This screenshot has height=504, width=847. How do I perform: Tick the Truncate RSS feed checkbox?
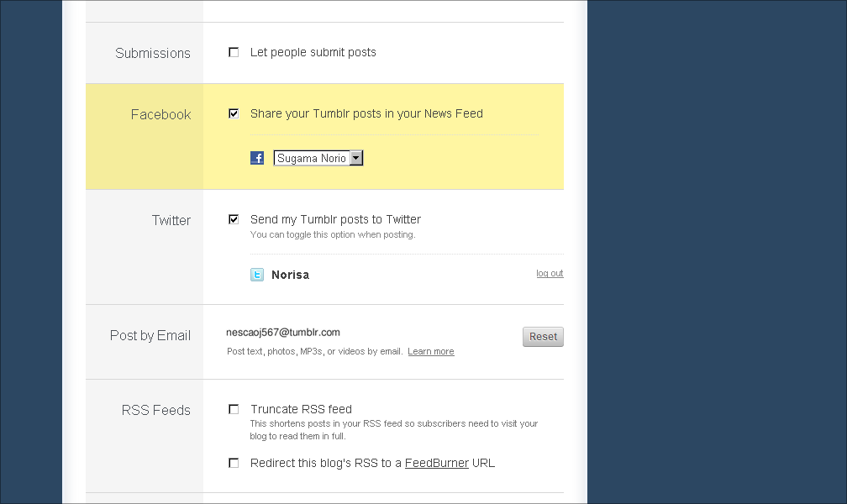pyautogui.click(x=234, y=409)
